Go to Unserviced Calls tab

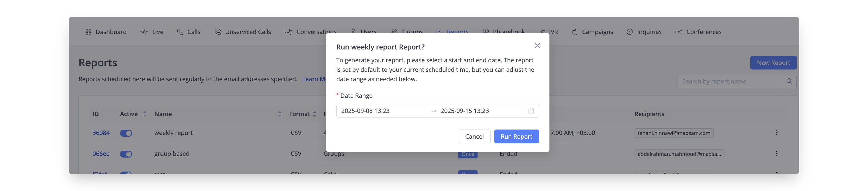(x=243, y=32)
